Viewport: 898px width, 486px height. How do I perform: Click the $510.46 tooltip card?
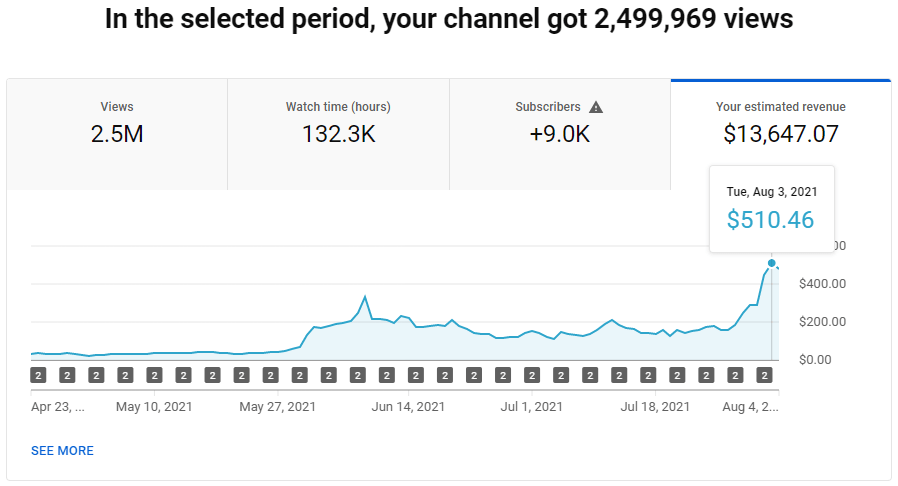[x=771, y=209]
